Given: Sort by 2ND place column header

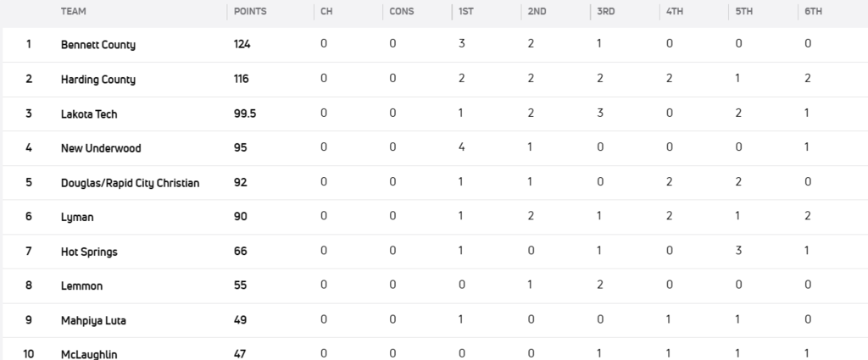Looking at the screenshot, I should click(x=537, y=12).
